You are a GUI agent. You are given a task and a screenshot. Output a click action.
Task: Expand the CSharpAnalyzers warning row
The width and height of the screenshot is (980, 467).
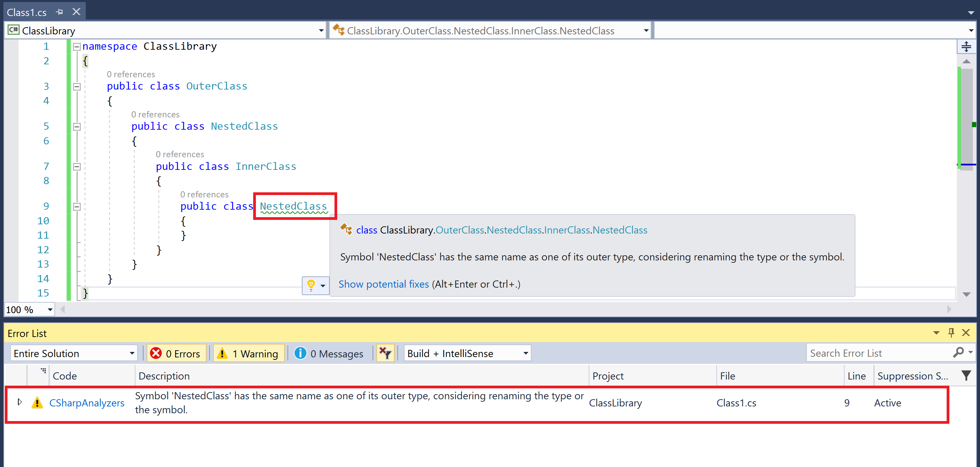(x=20, y=402)
